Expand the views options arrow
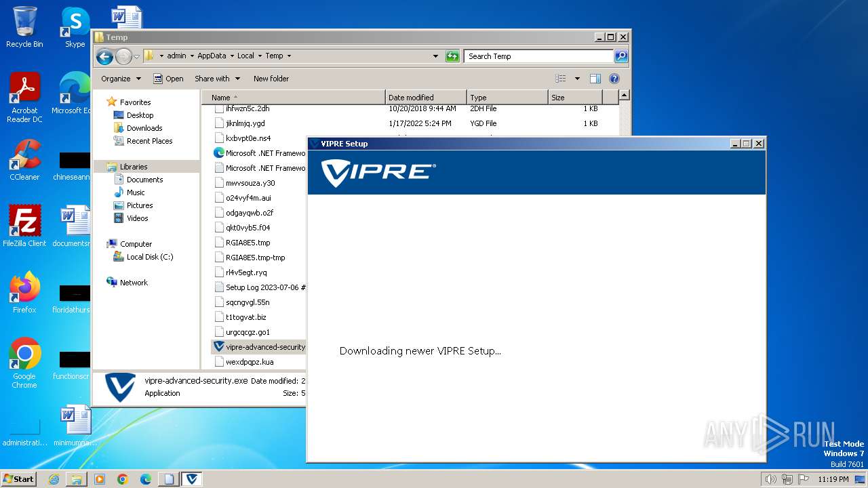Screen dimensions: 868x488 [577, 79]
